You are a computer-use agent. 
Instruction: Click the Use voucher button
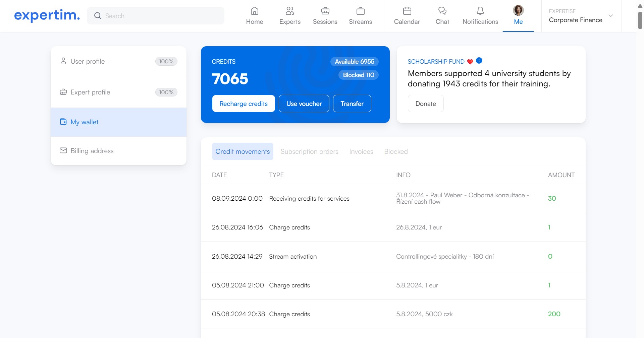tap(304, 104)
